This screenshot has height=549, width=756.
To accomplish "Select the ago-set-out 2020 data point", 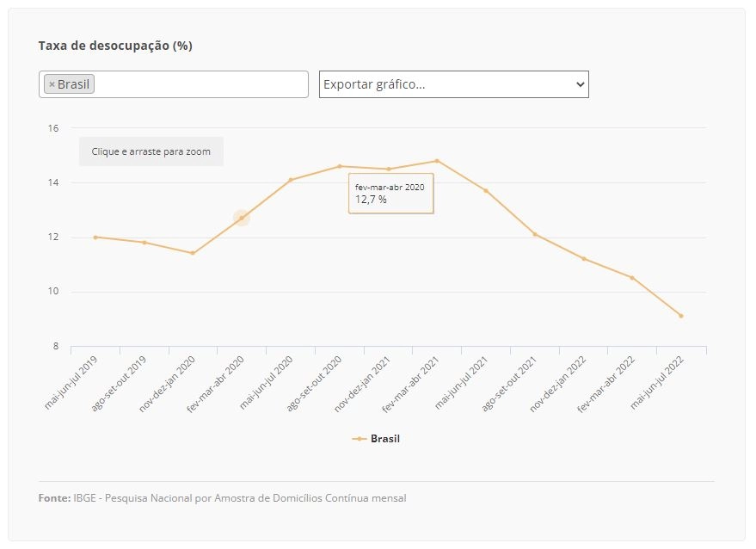I will (x=340, y=166).
